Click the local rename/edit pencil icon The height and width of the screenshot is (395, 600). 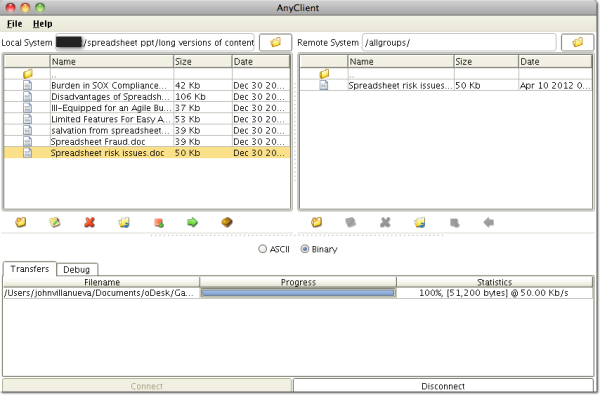click(55, 222)
